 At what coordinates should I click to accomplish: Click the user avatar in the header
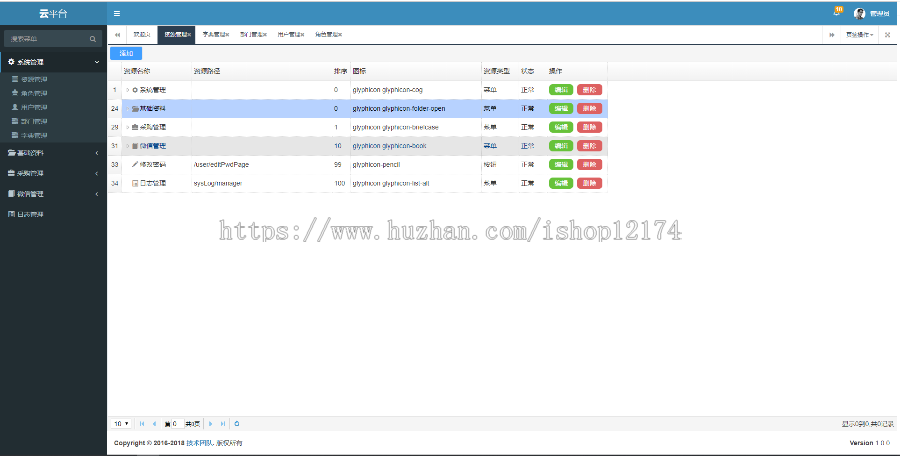[x=859, y=14]
